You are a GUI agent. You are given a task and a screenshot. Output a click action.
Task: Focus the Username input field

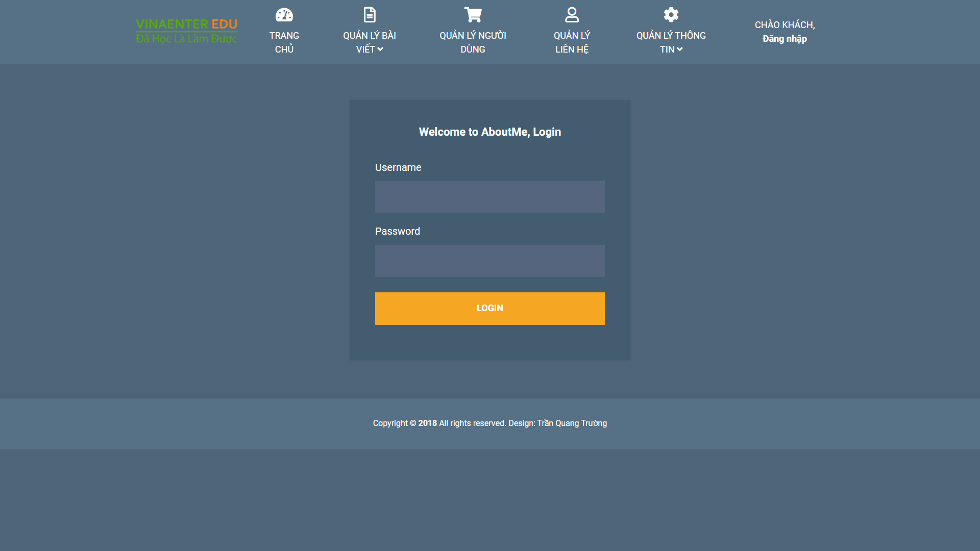(489, 197)
